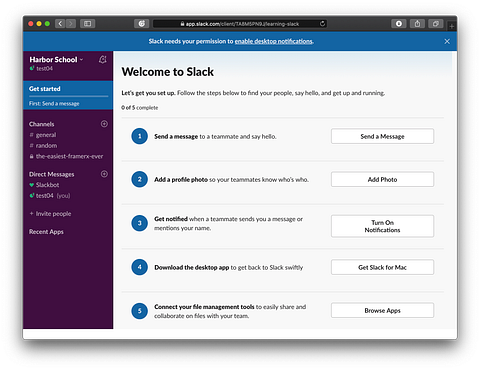Click the page reload icon in address bar
Screen dimensions: 480x370
(322, 24)
